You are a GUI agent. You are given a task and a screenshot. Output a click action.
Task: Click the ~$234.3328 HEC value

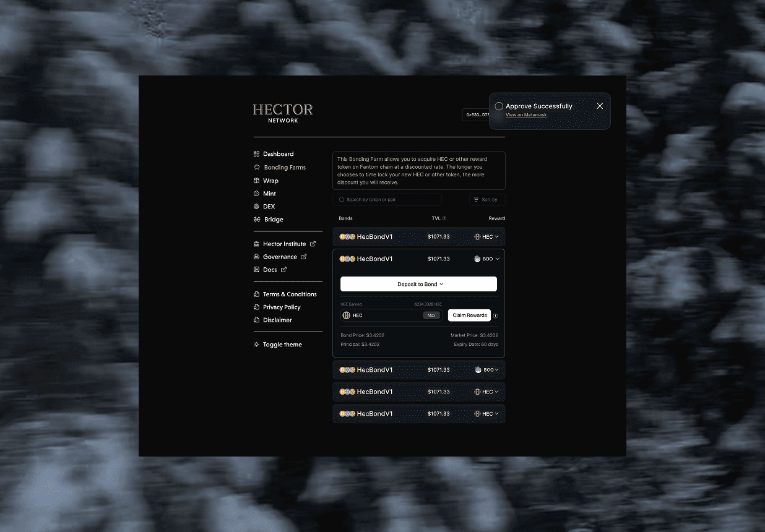point(427,304)
